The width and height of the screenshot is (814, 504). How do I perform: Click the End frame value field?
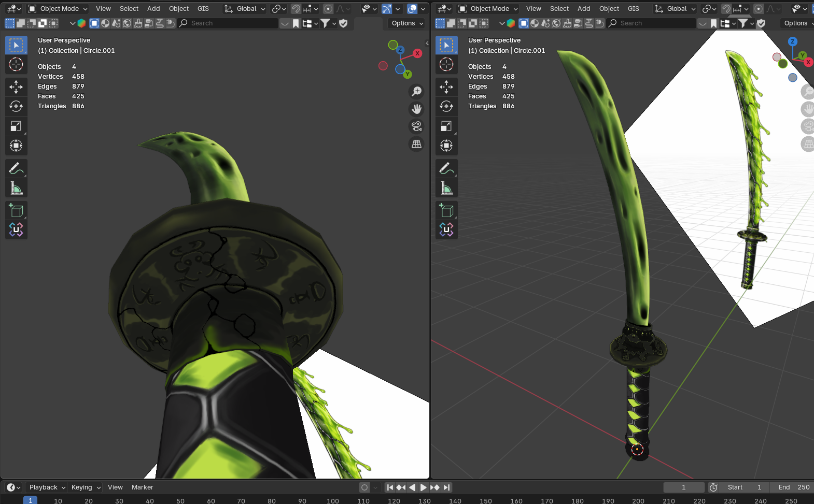tap(793, 487)
